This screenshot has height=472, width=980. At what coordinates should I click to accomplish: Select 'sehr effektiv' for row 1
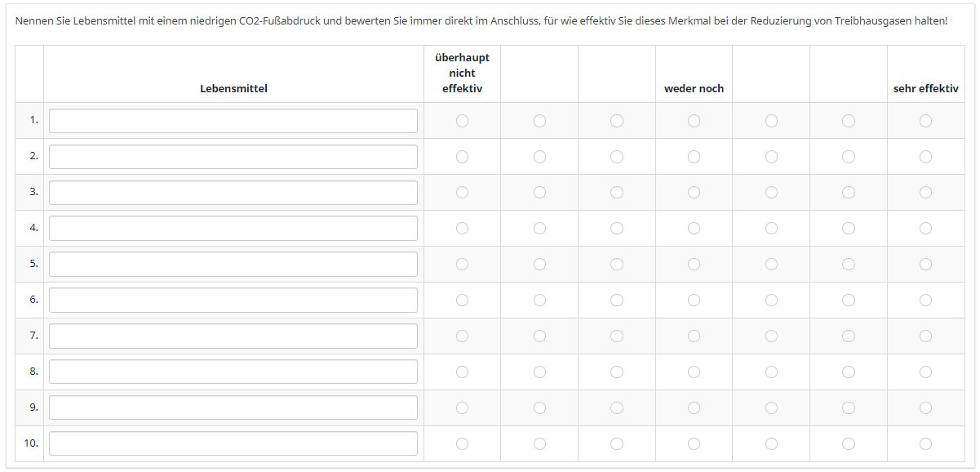click(925, 121)
